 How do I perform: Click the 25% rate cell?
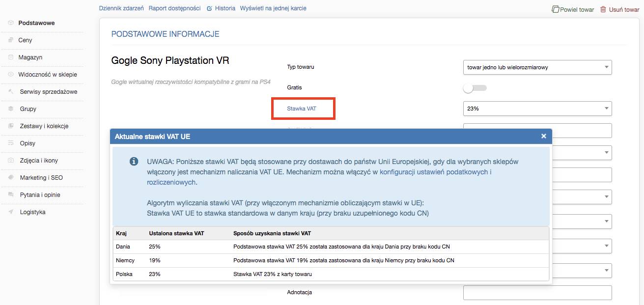point(155,247)
